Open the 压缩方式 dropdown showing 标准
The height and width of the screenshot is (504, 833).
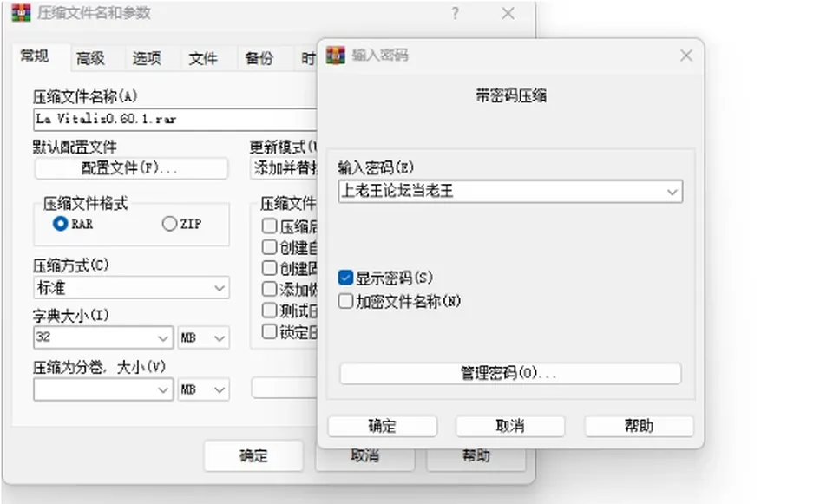point(131,288)
